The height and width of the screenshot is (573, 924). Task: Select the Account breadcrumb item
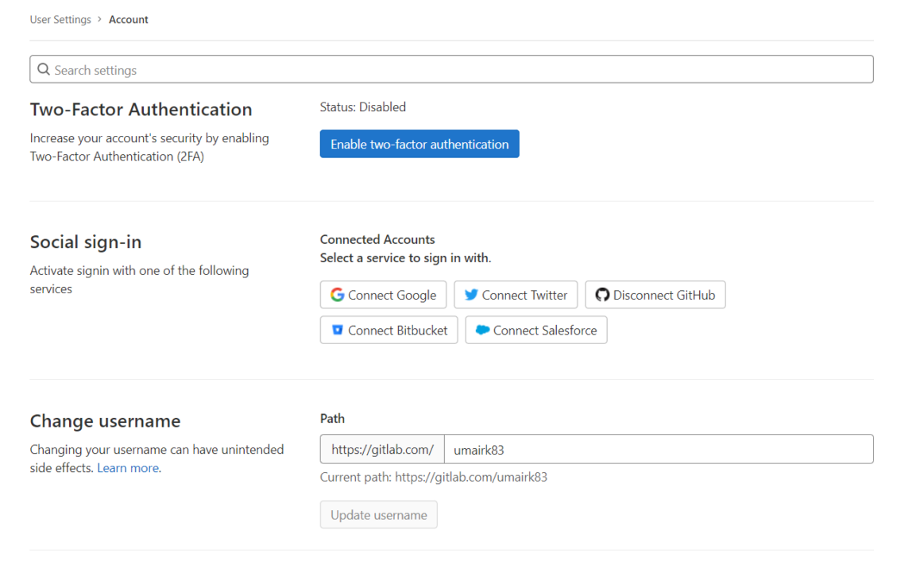128,19
